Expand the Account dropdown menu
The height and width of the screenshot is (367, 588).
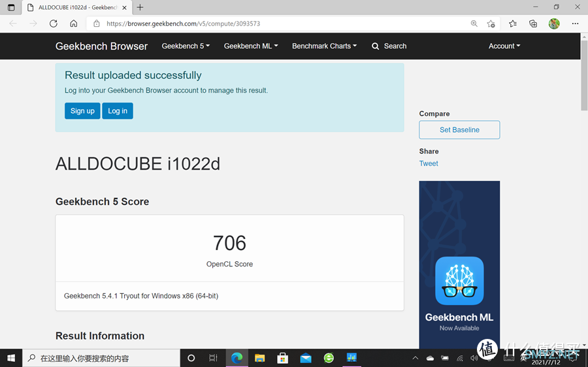click(x=504, y=46)
